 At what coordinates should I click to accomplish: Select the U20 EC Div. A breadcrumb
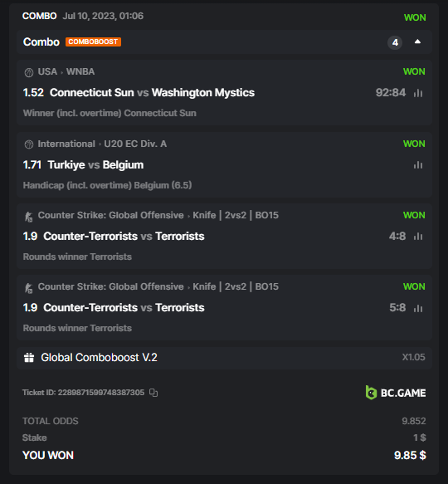135,144
